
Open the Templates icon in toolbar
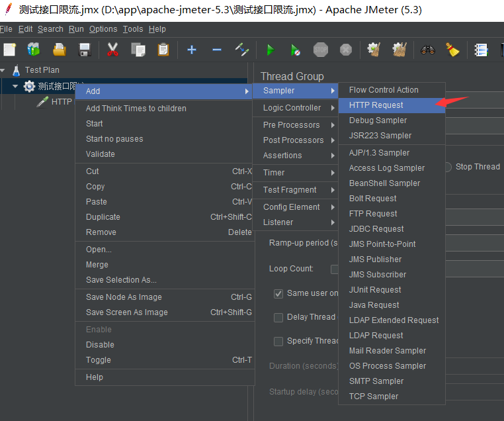[34, 50]
